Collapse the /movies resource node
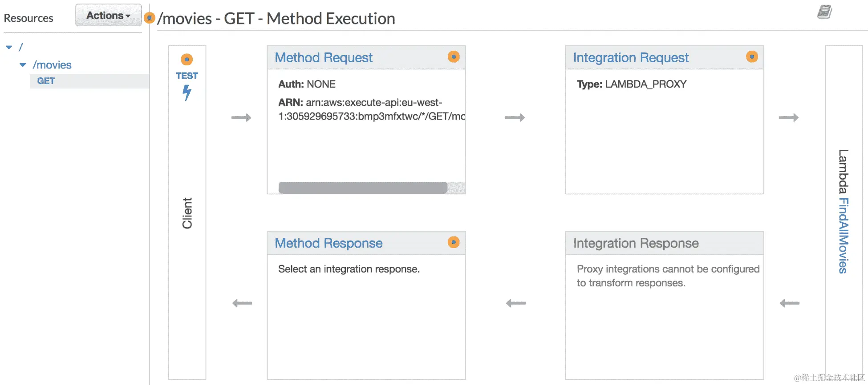Screen dimensions: 868x385 (23, 65)
